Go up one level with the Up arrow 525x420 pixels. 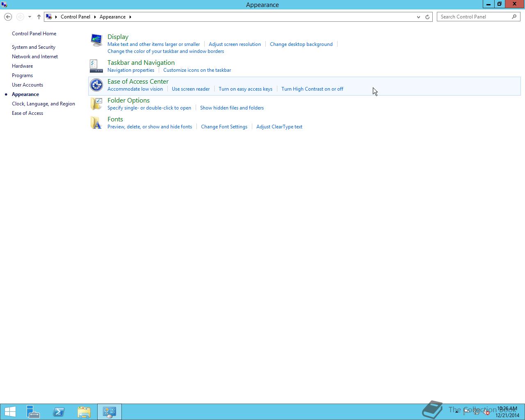(39, 17)
